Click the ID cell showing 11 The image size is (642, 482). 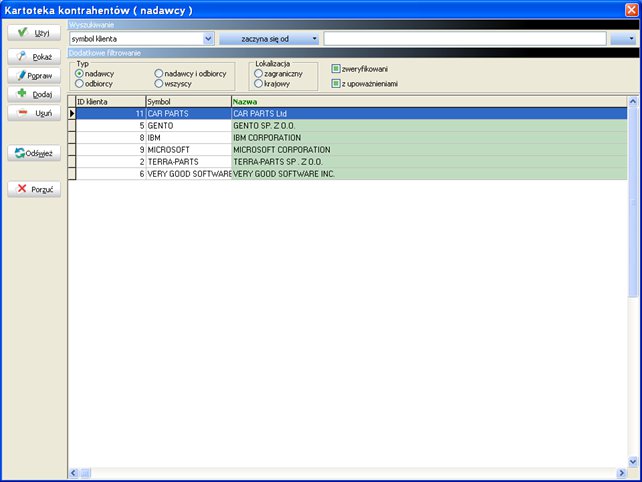[x=111, y=113]
